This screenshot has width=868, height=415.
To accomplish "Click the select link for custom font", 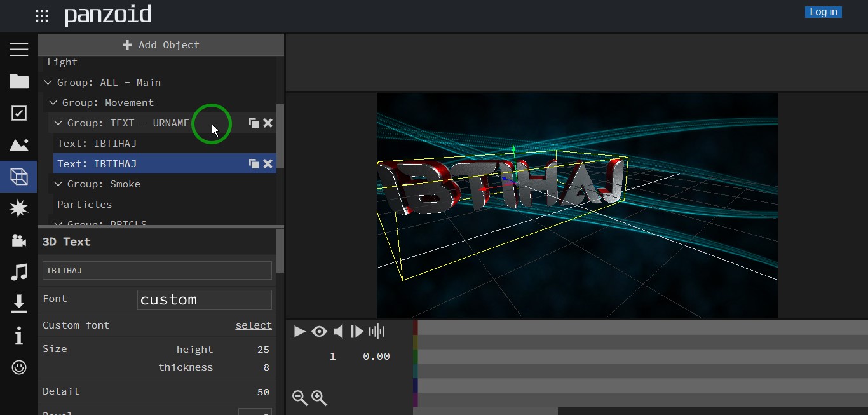I will coord(253,325).
